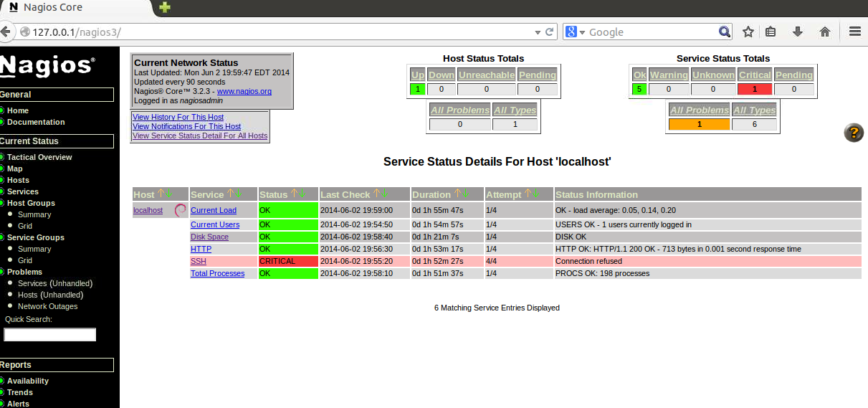The width and height of the screenshot is (868, 408).
Task: Open the search engine selector dropdown
Action: pos(575,32)
